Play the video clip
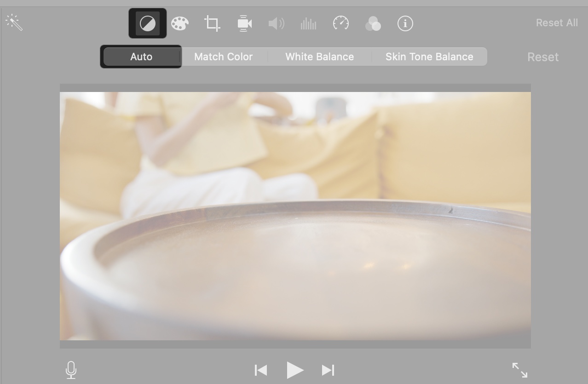The image size is (588, 384). pyautogui.click(x=295, y=370)
